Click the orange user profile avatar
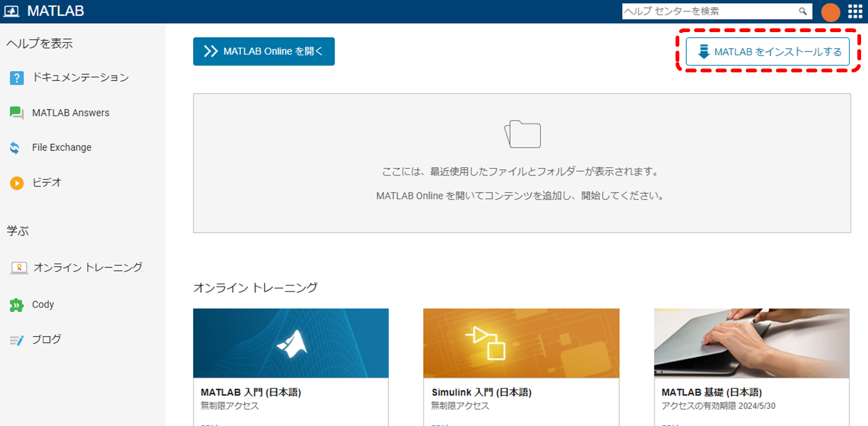Viewport: 868px width, 426px height. coord(830,12)
